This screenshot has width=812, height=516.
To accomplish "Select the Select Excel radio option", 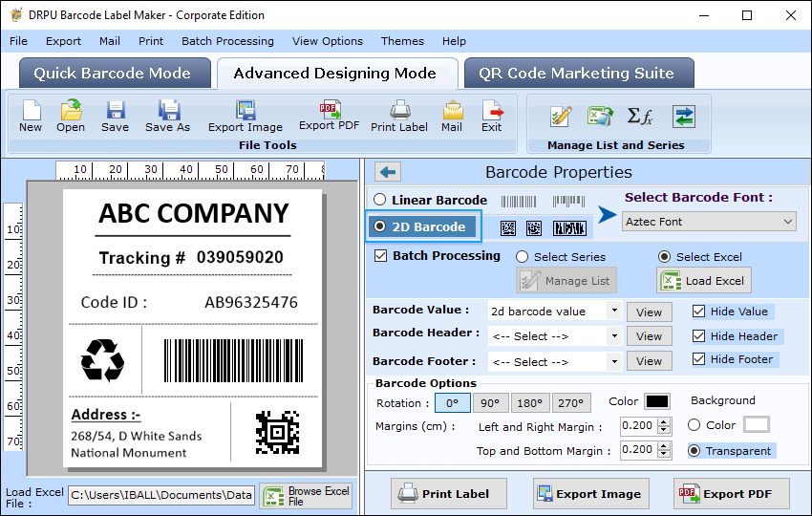I will [x=665, y=256].
